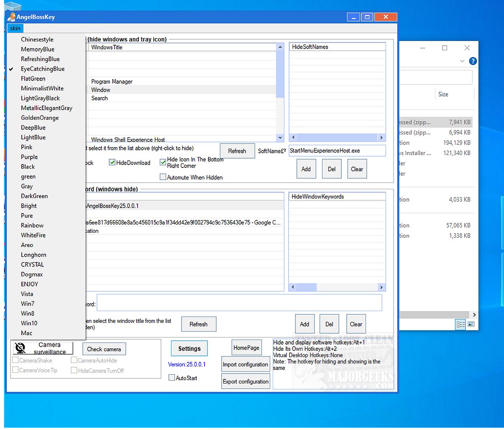
Task: Toggle the CameraVoiceTip checkbox
Action: coord(15,370)
